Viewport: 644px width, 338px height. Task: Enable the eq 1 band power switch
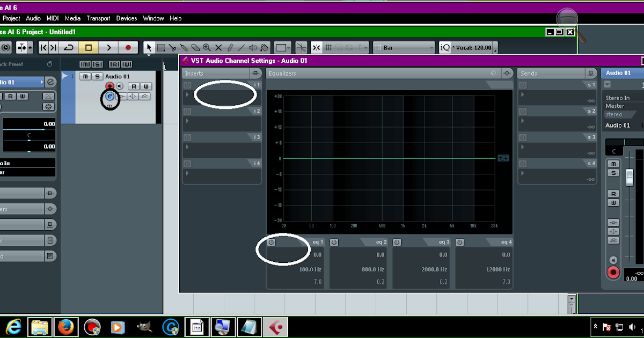point(271,242)
